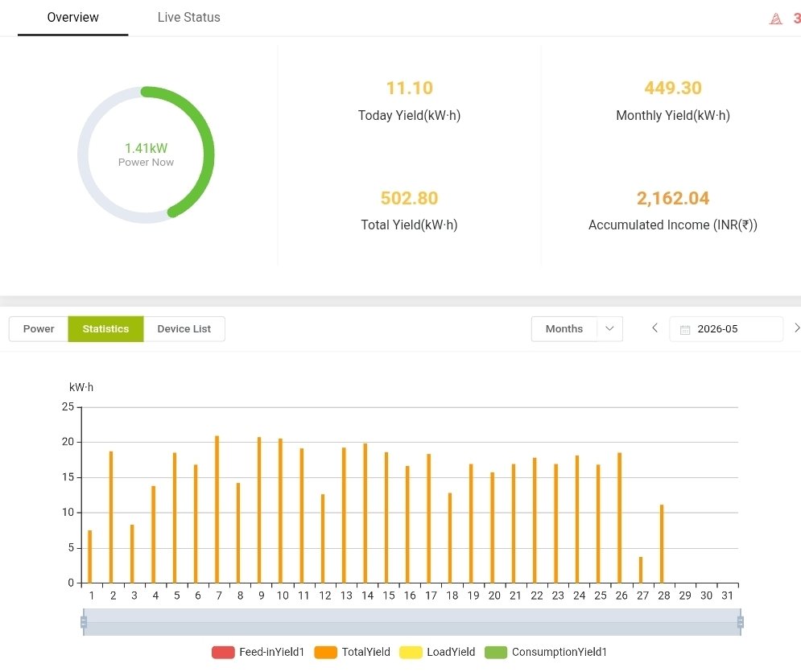The height and width of the screenshot is (672, 801).
Task: Select the Power chart tab
Action: [39, 329]
